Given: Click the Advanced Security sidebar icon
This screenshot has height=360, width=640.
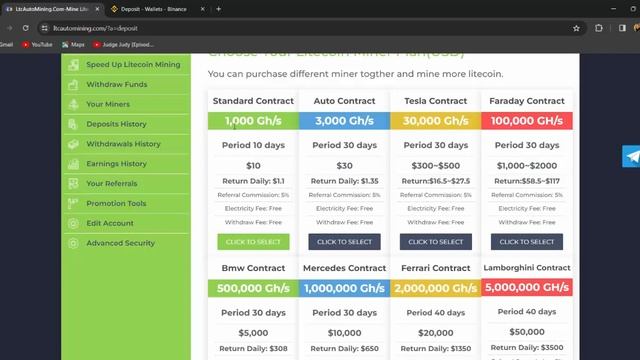Looking at the screenshot, I should (x=73, y=243).
